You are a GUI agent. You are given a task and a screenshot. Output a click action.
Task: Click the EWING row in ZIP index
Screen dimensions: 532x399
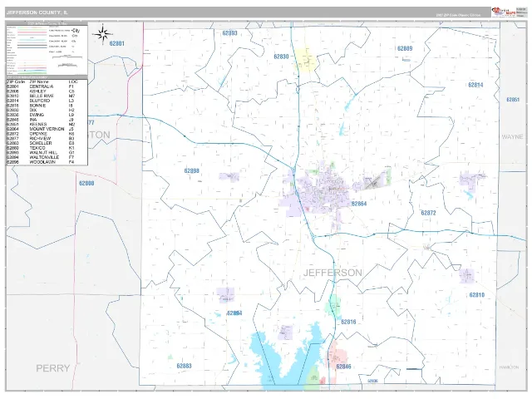47,115
